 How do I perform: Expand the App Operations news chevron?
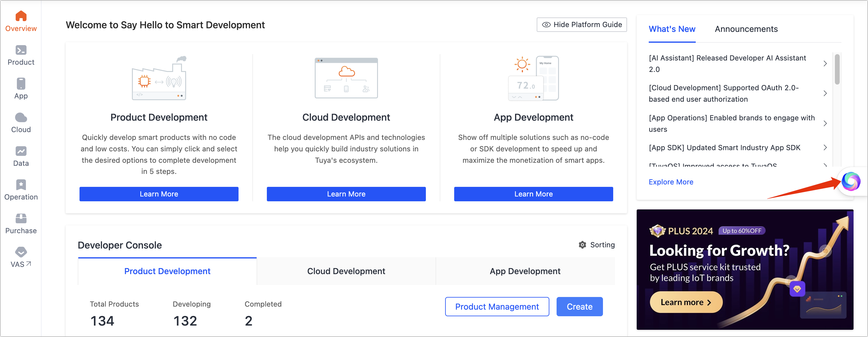[825, 124]
